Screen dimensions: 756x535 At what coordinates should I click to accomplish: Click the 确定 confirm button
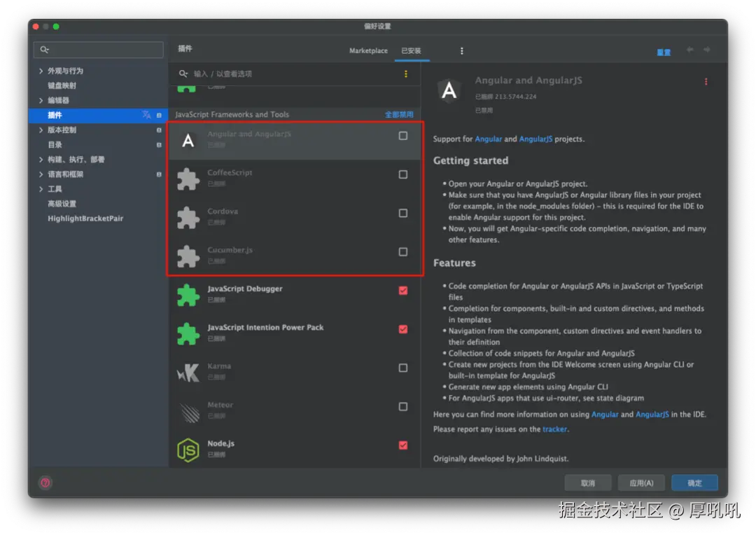point(695,483)
